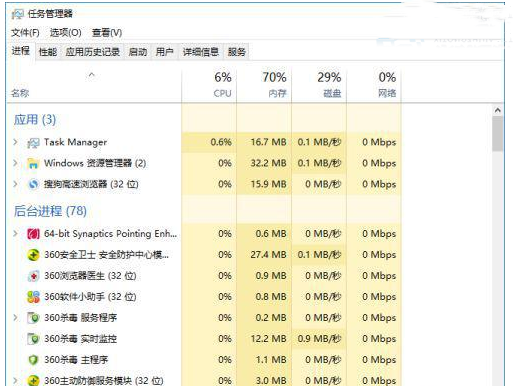The height and width of the screenshot is (386, 528).
Task: Click the 360软件小助手 process icon
Action: [x=33, y=297]
